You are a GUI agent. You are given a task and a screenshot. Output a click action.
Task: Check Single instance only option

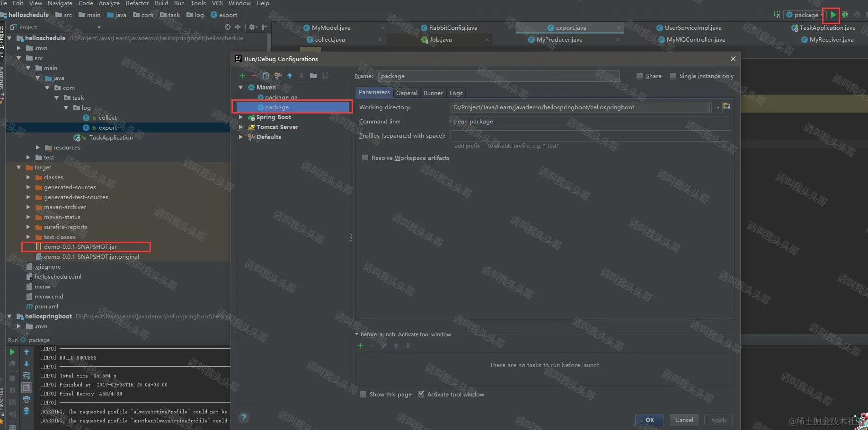tap(673, 76)
